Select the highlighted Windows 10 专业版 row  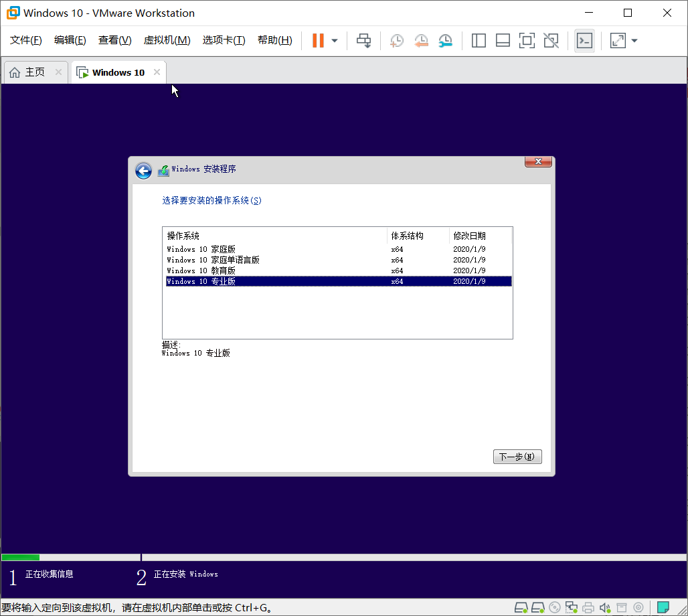coord(339,281)
